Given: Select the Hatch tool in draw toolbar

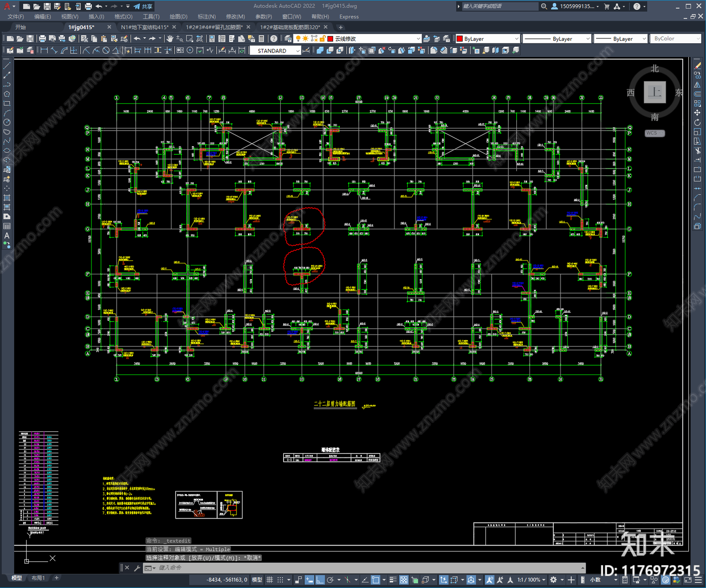Looking at the screenshot, I should [7, 198].
